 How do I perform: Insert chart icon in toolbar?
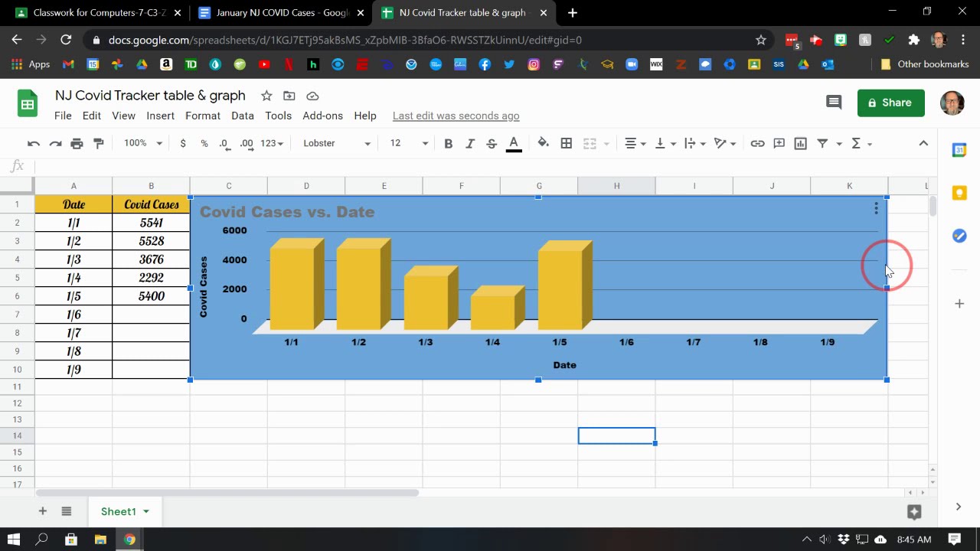point(801,143)
